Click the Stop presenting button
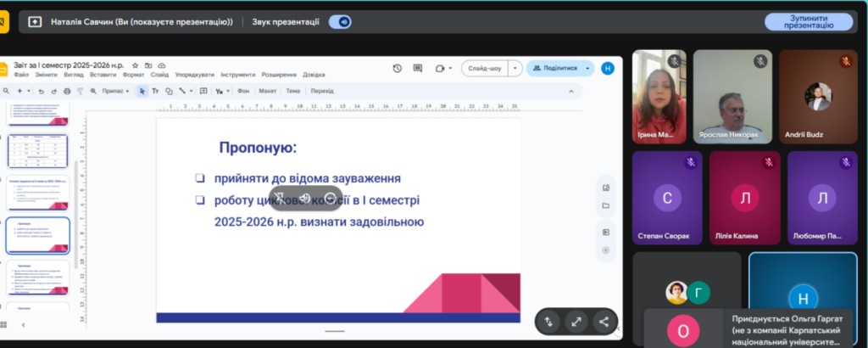 (x=808, y=22)
